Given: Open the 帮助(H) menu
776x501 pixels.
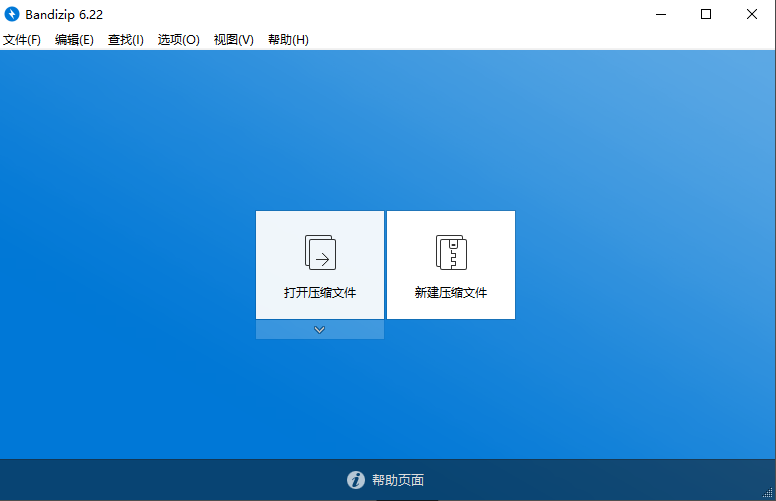Looking at the screenshot, I should [288, 40].
